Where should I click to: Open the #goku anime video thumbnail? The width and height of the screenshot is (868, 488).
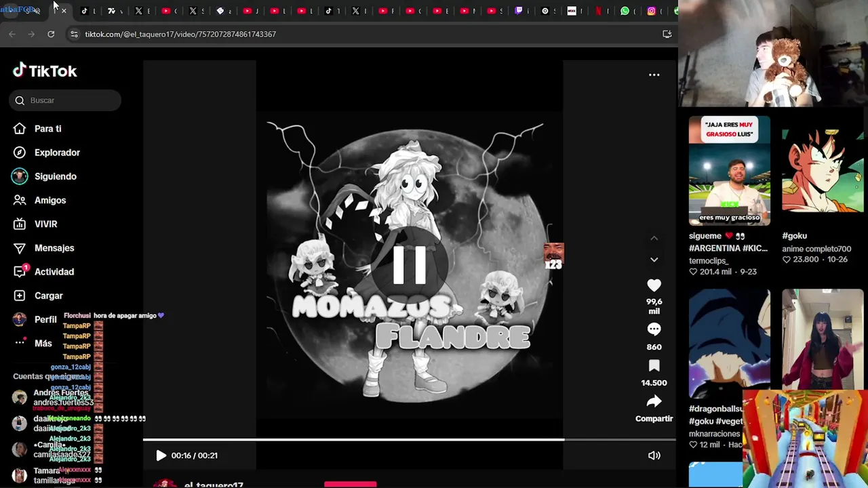click(x=823, y=171)
